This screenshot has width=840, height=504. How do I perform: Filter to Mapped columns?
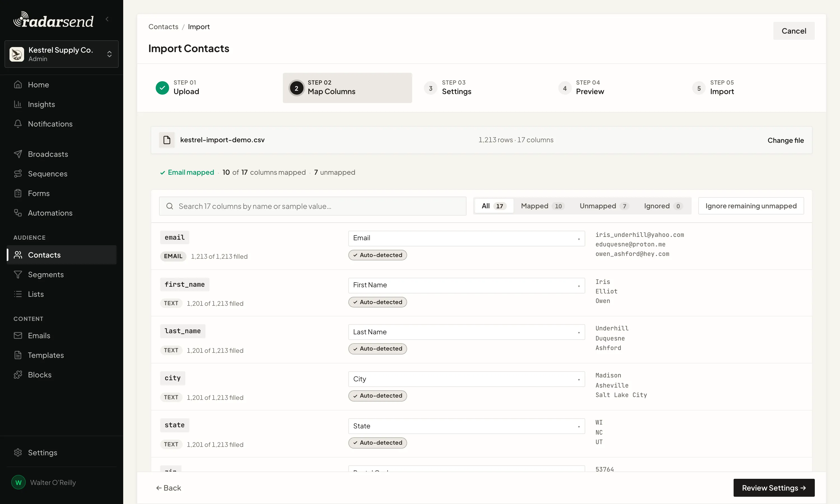coord(543,206)
